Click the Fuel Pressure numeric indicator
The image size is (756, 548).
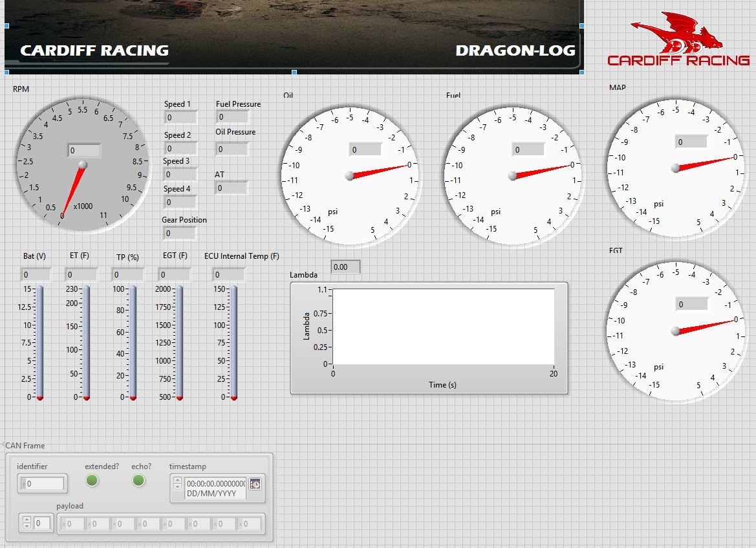click(232, 116)
